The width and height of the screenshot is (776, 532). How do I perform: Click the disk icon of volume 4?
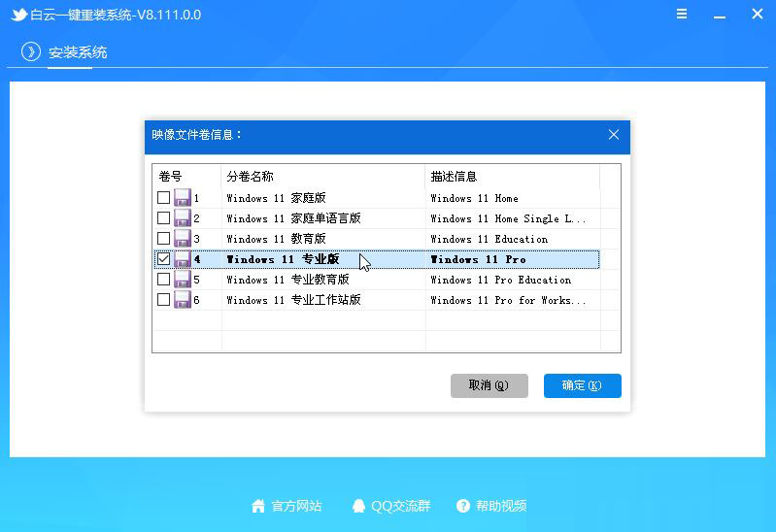[183, 259]
